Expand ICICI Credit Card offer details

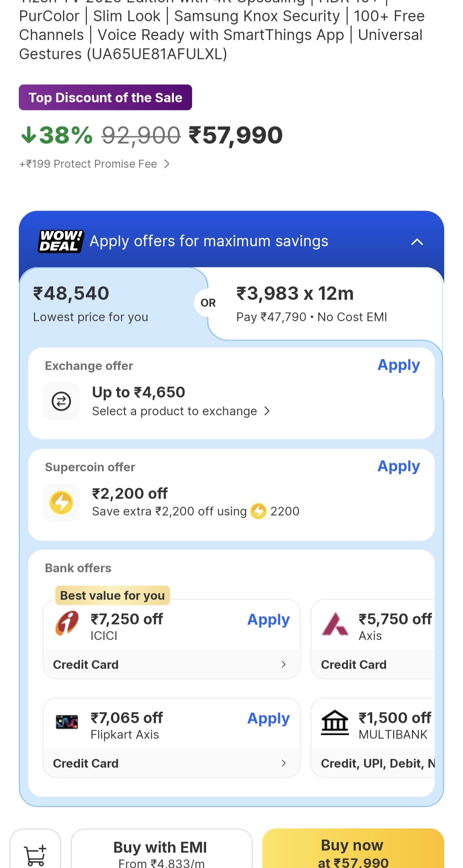point(284,665)
